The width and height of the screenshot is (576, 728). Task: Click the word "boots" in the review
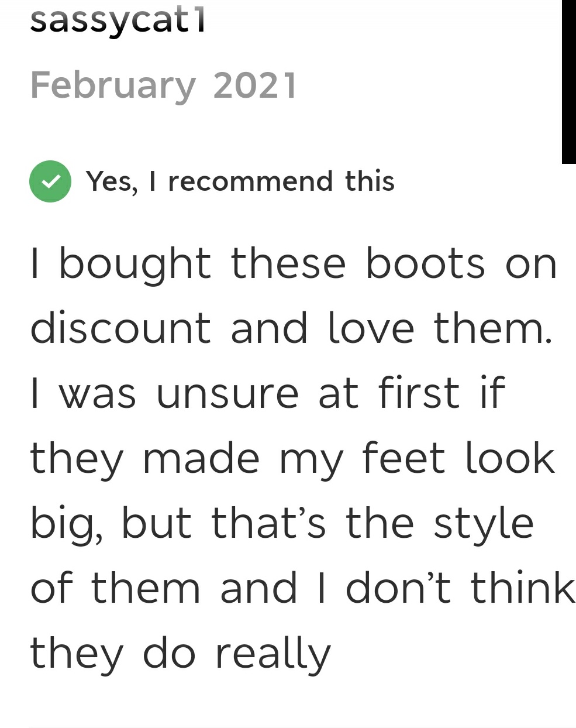(x=425, y=264)
